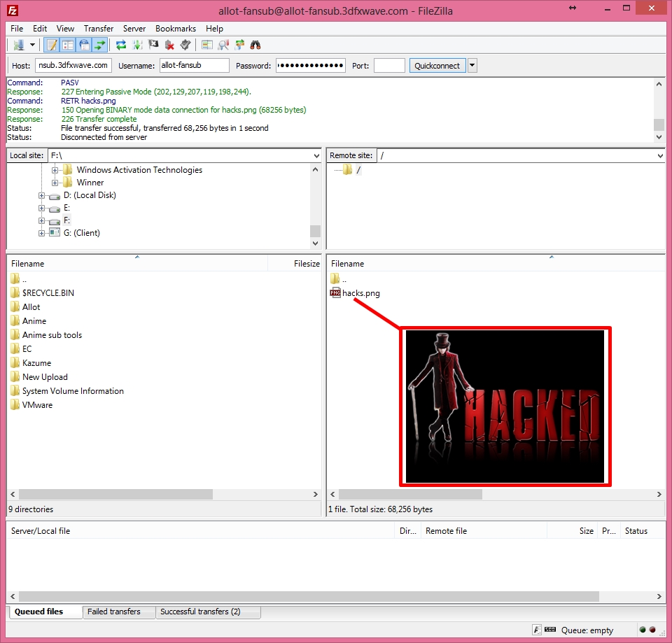672x643 pixels.
Task: Switch to the Failed transfers tab
Action: 114,612
